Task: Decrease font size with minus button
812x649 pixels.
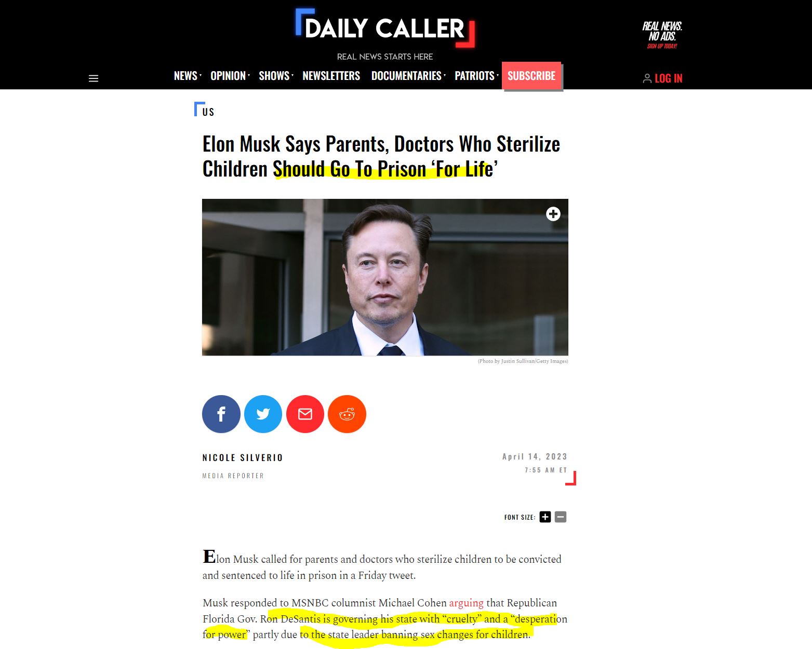Action: [x=561, y=517]
